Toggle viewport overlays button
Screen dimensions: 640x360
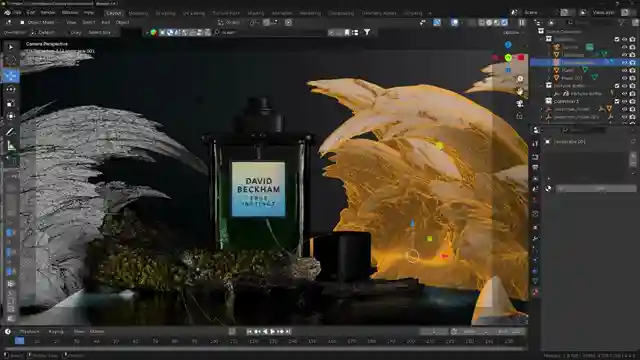455,23
